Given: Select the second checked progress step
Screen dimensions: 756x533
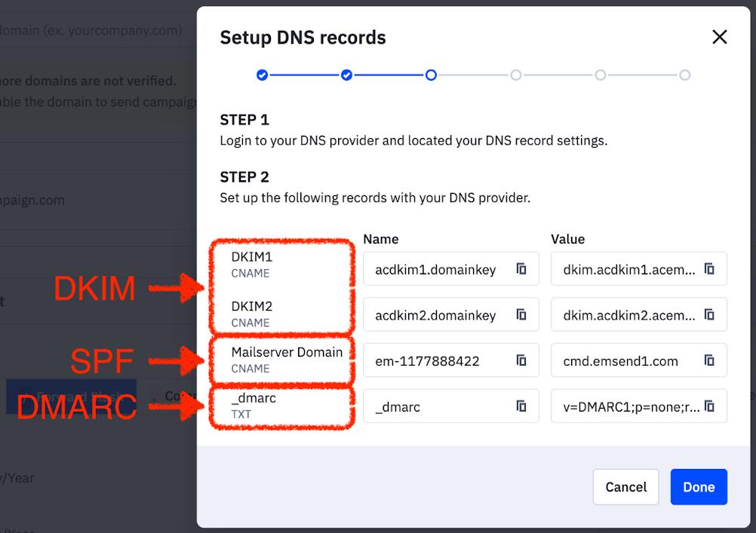Looking at the screenshot, I should pyautogui.click(x=346, y=75).
